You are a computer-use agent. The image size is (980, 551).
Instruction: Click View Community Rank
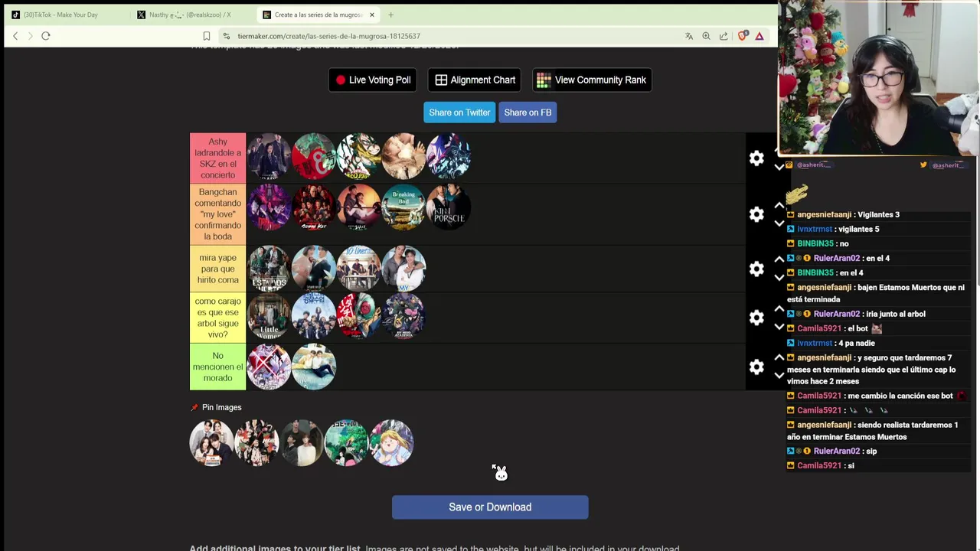coord(592,80)
